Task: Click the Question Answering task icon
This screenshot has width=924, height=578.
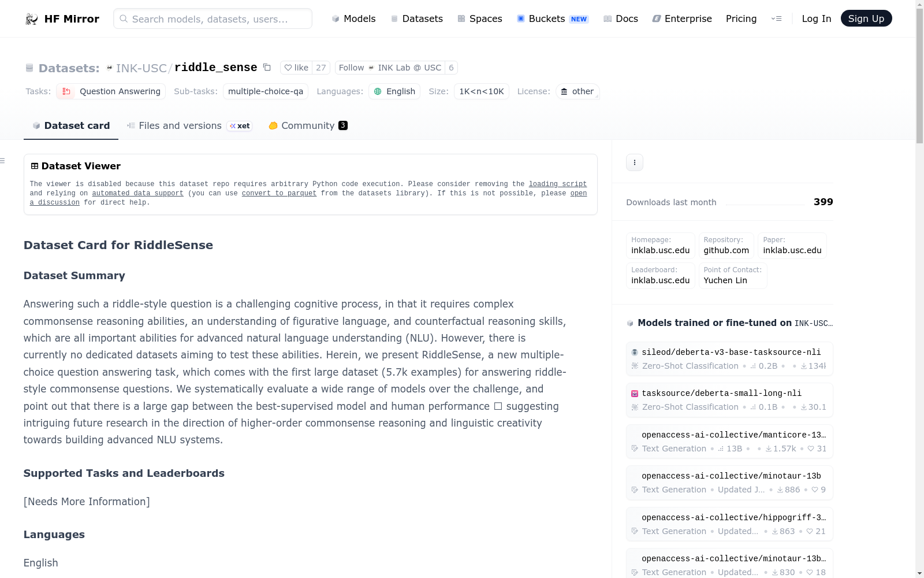Action: point(66,91)
